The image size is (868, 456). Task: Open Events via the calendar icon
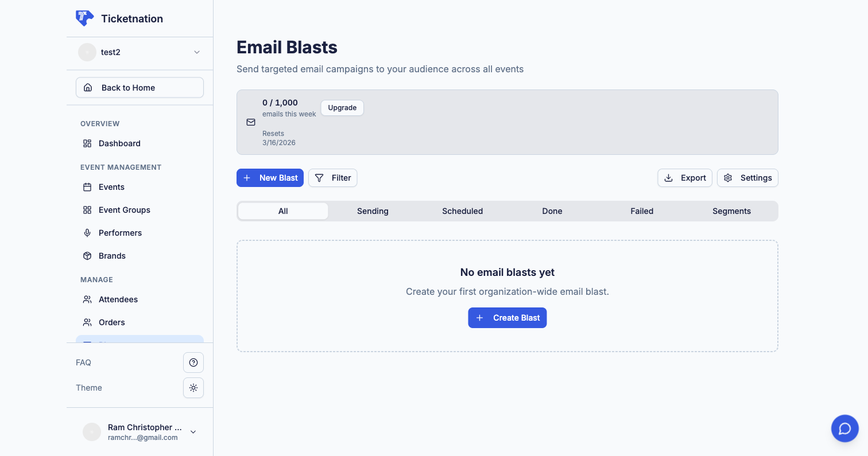click(x=87, y=187)
